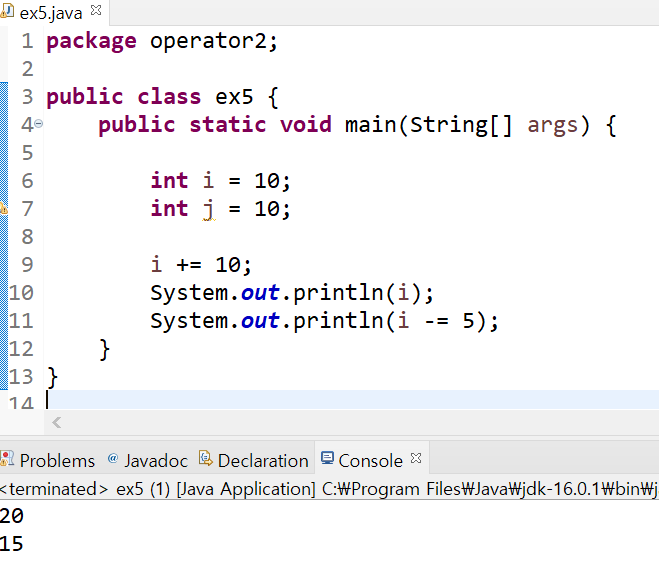
Task: Place cursor on empty line 14
Action: 352,400
